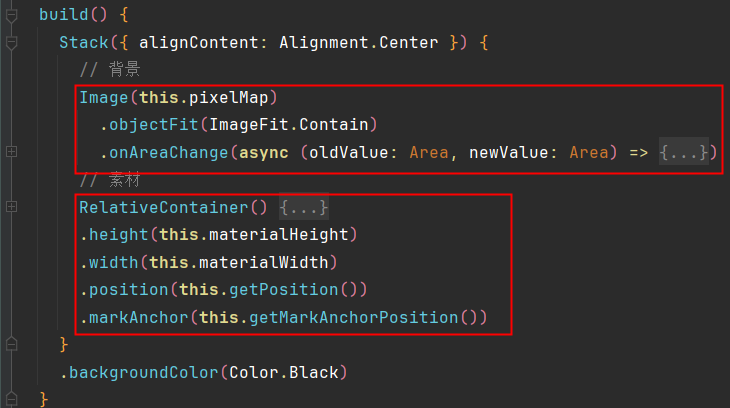Click the fold-end marker at build closing brace
Viewport: 730px width, 408px height.
click(x=11, y=399)
